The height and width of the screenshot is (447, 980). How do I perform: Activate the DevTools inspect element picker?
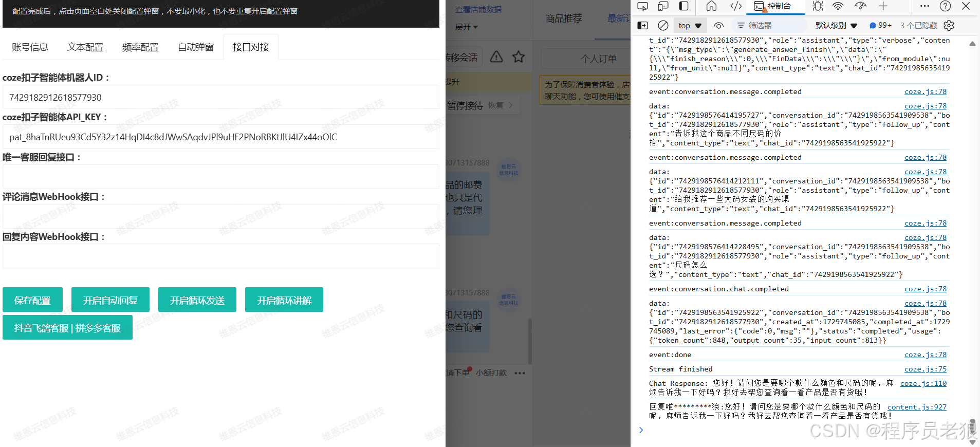pyautogui.click(x=642, y=6)
